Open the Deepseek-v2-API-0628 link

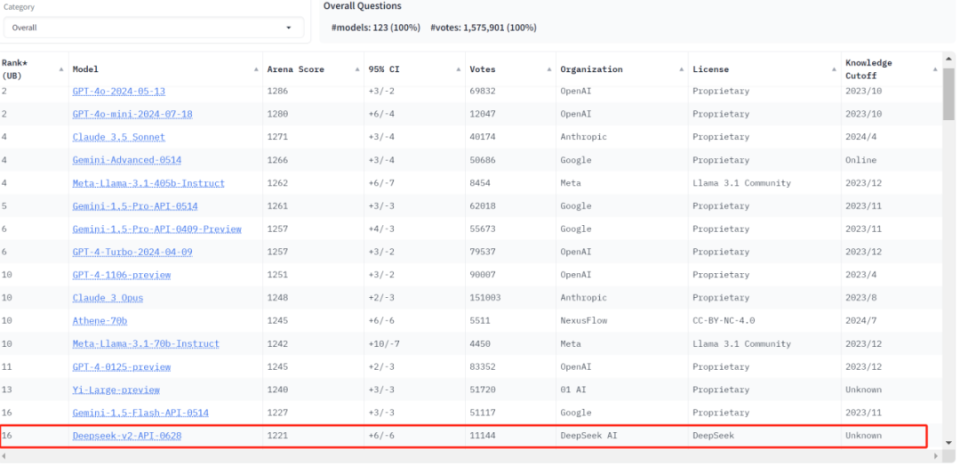pyautogui.click(x=127, y=436)
